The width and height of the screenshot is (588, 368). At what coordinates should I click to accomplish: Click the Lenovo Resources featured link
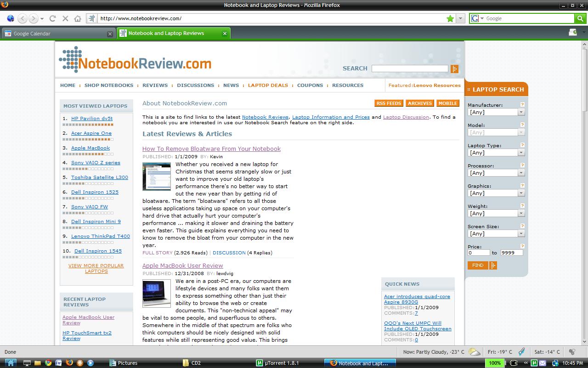tap(437, 85)
